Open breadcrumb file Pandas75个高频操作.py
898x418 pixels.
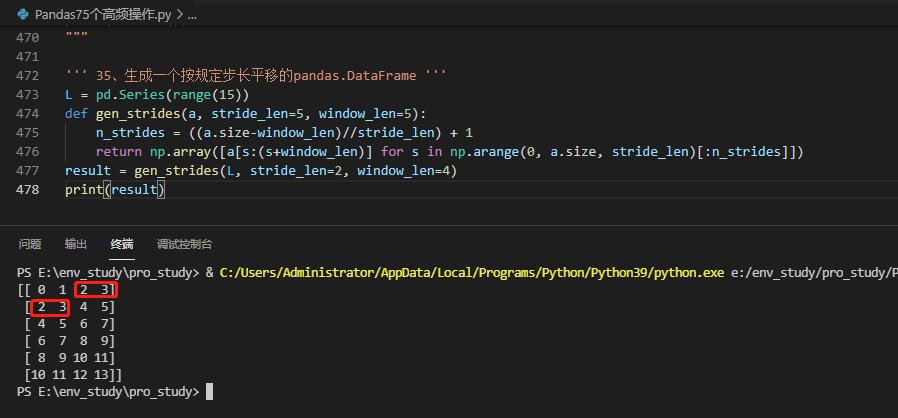point(103,15)
